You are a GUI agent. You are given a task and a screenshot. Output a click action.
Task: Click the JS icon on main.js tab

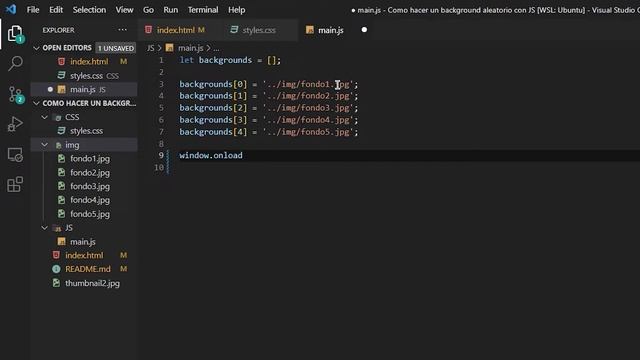[310, 30]
